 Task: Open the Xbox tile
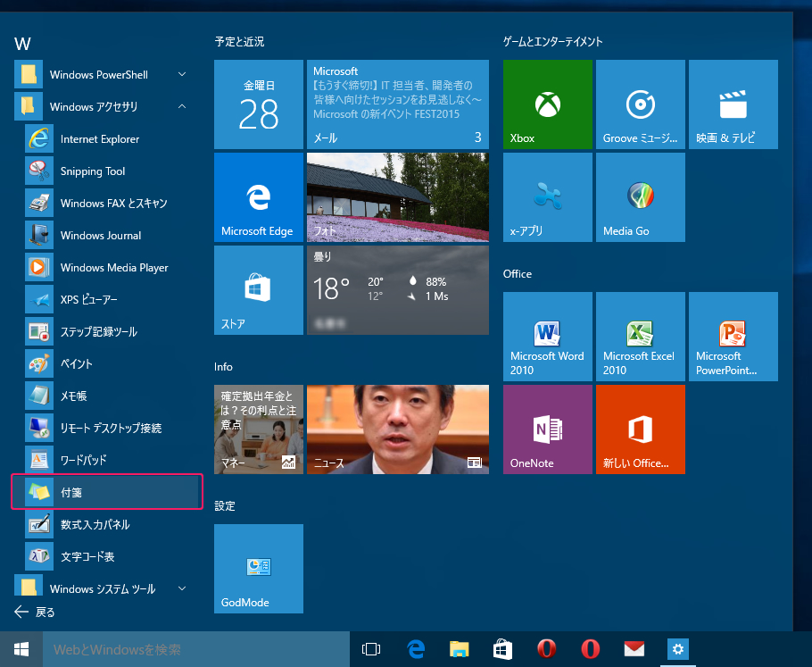click(x=547, y=104)
